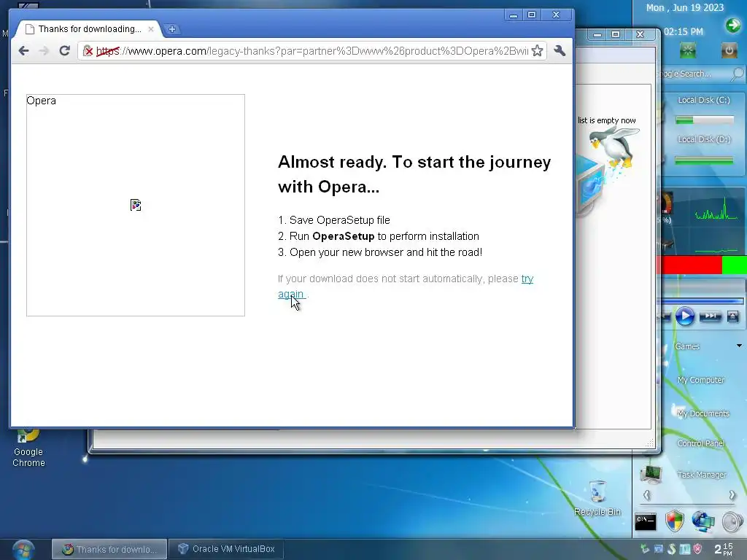Go back in Chrome browser
Image resolution: width=747 pixels, height=560 pixels.
coord(23,51)
